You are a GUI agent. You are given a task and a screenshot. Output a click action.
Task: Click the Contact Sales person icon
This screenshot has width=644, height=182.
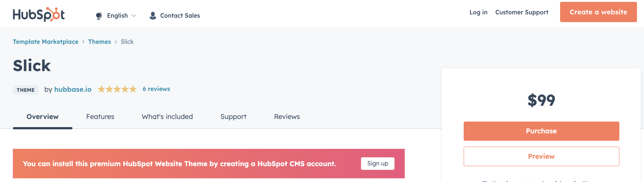point(153,15)
